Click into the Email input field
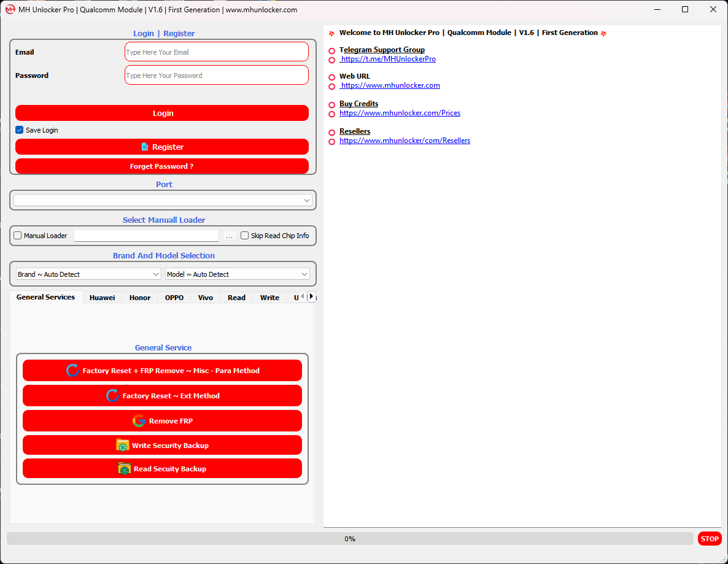Image resolution: width=728 pixels, height=564 pixels. tap(216, 52)
